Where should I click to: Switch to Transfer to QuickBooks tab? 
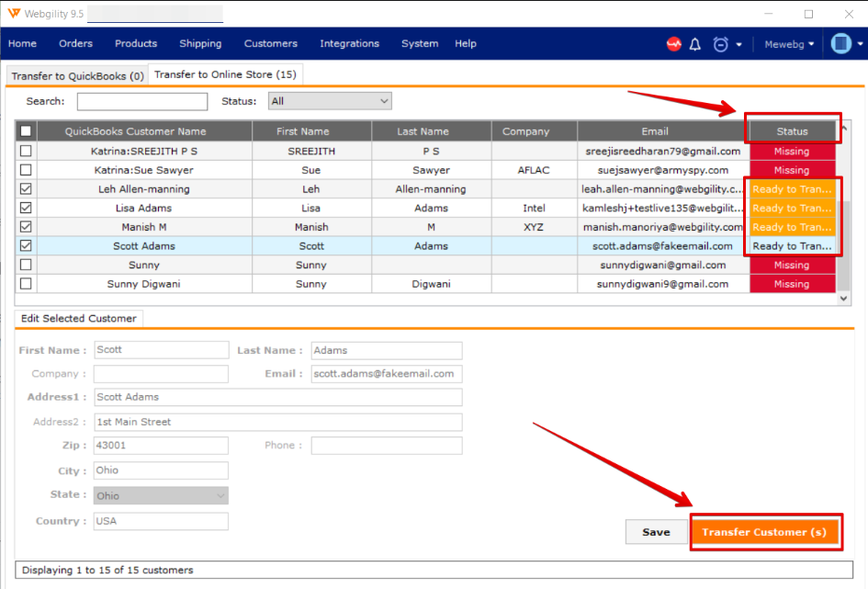[77, 76]
